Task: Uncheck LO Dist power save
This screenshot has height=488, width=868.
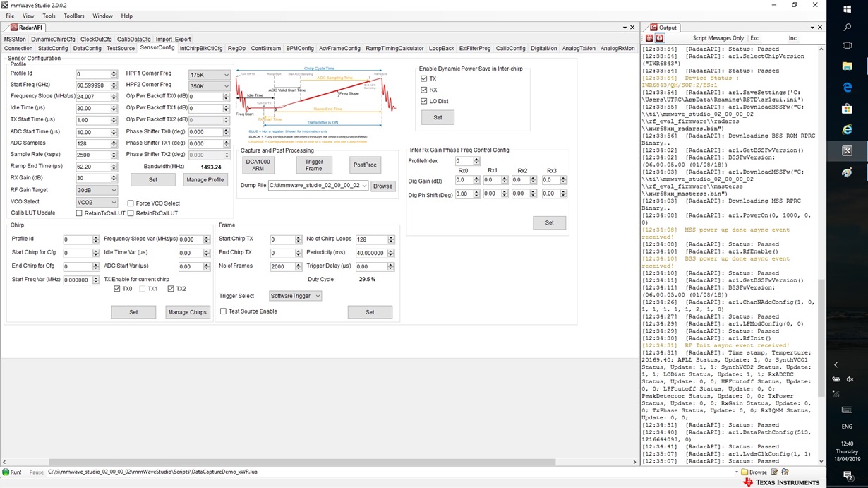Action: point(424,101)
